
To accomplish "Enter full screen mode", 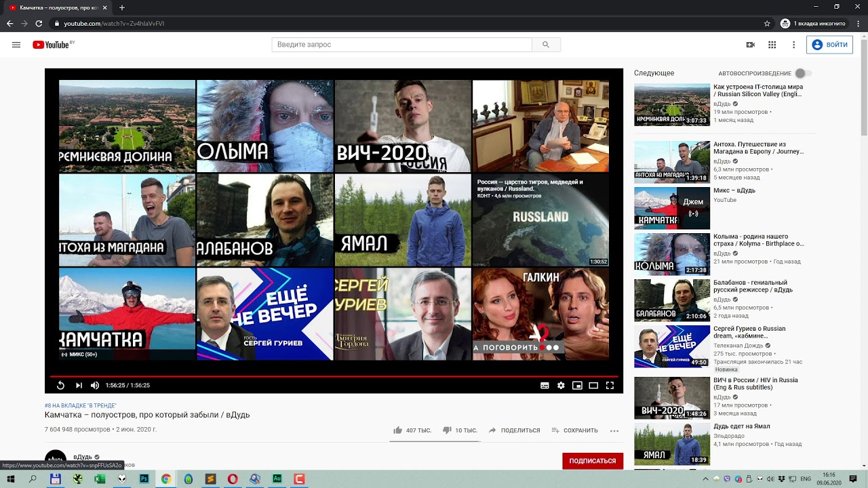I will tap(610, 385).
